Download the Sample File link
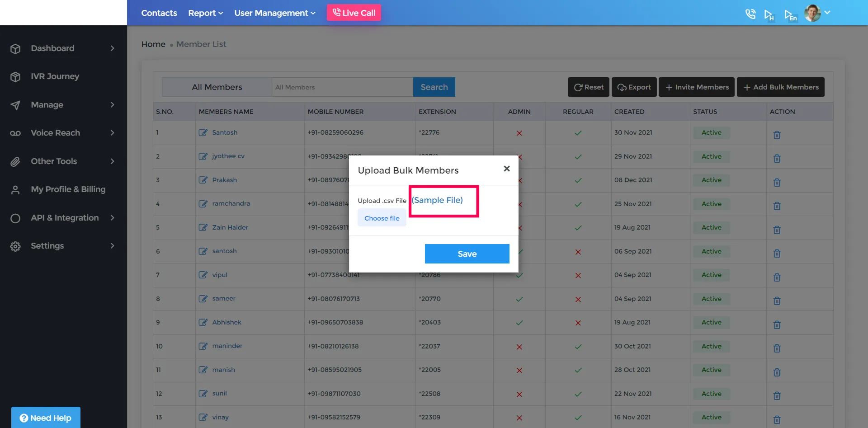Screen dimensions: 868x428 pos(437,200)
